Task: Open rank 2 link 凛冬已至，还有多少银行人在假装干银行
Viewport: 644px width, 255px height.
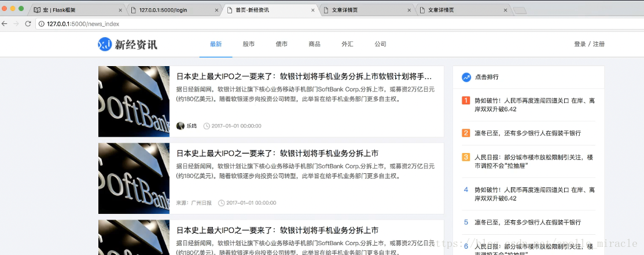Action: [528, 133]
